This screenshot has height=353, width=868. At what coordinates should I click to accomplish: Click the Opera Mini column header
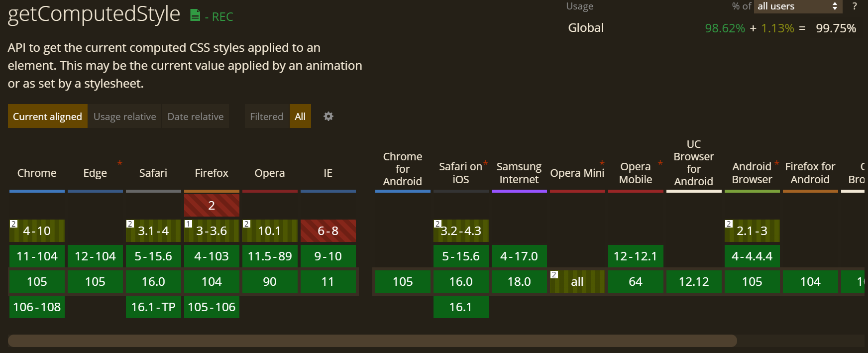(577, 173)
